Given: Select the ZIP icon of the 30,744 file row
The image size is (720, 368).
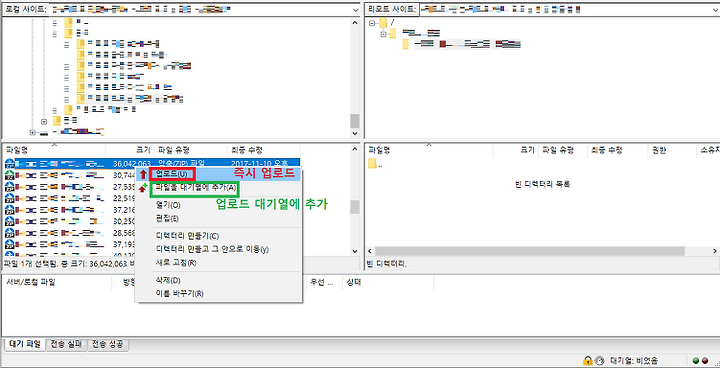Looking at the screenshot, I should point(9,175).
